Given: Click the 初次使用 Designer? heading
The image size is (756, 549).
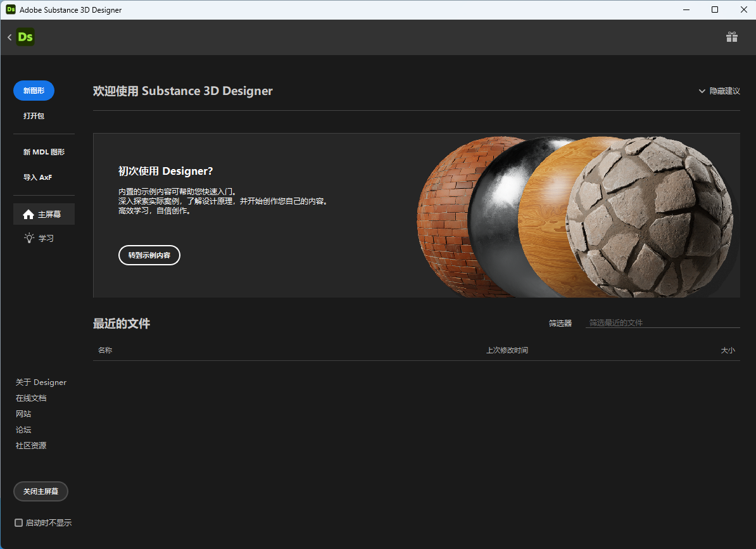Looking at the screenshot, I should pos(165,171).
